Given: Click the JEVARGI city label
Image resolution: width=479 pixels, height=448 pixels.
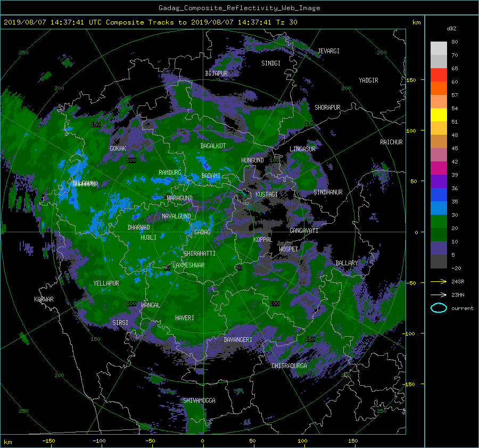Looking at the screenshot, I should click(x=328, y=51).
